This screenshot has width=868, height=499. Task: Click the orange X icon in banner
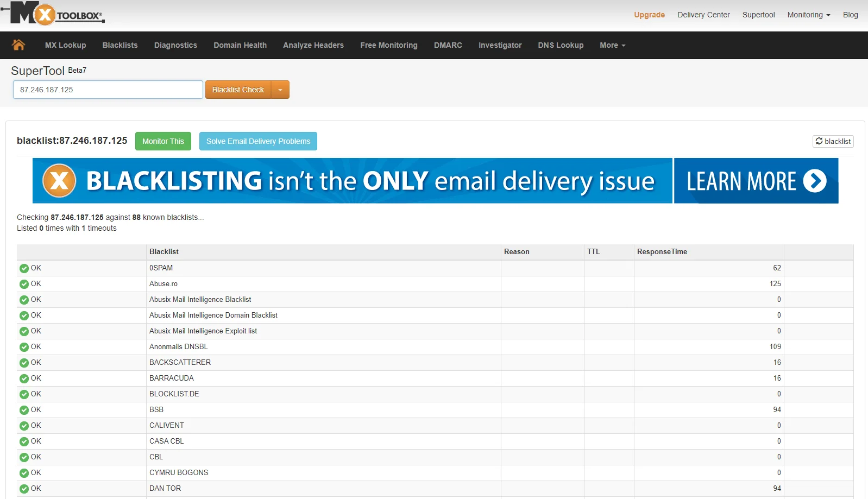click(59, 181)
